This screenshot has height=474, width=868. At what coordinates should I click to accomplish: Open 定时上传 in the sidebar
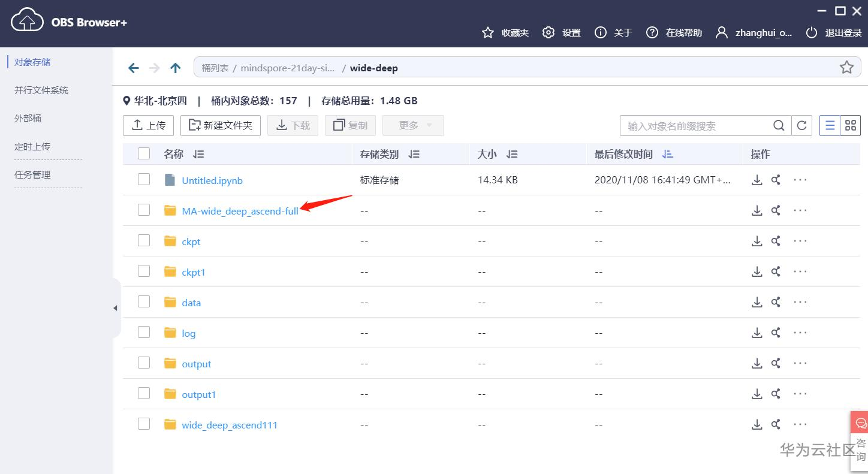click(32, 146)
